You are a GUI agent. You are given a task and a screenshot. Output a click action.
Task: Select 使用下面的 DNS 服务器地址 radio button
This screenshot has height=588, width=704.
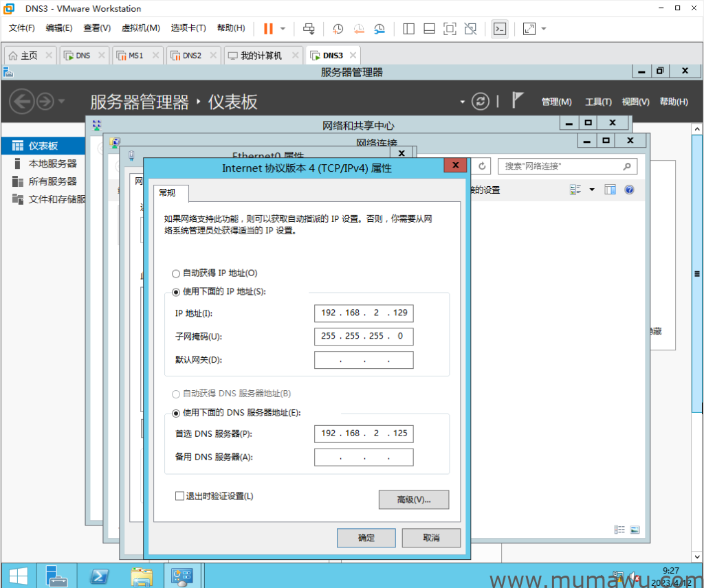pos(176,413)
